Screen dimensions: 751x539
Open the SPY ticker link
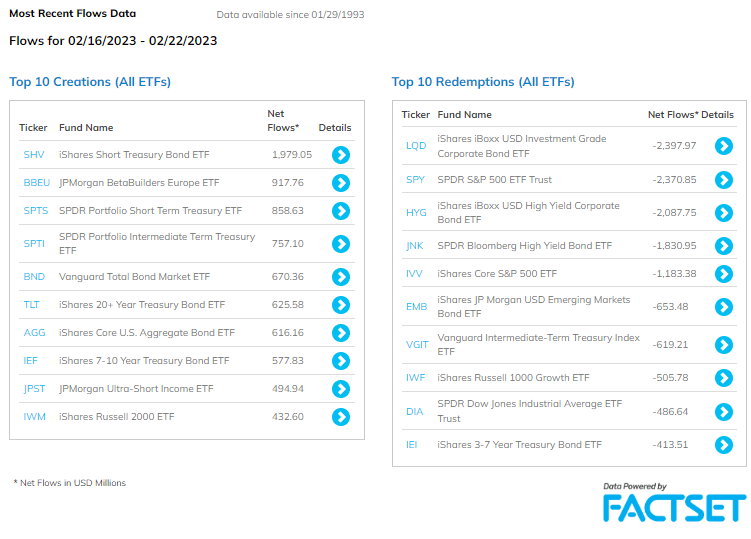(415, 180)
